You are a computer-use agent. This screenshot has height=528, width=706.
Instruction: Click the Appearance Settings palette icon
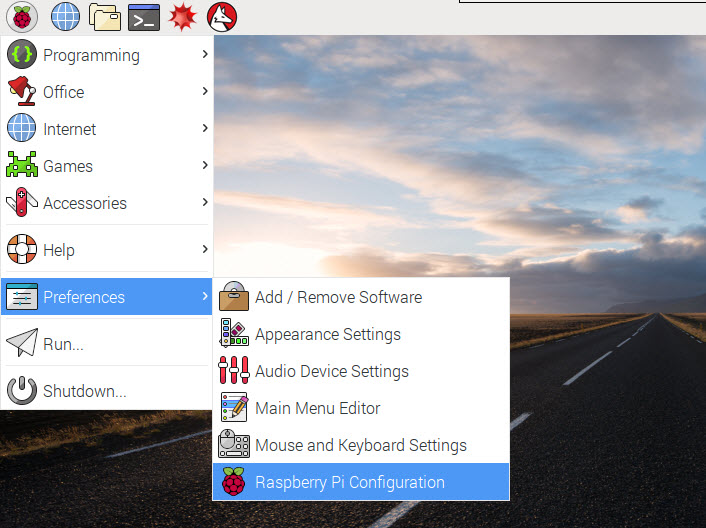click(234, 333)
